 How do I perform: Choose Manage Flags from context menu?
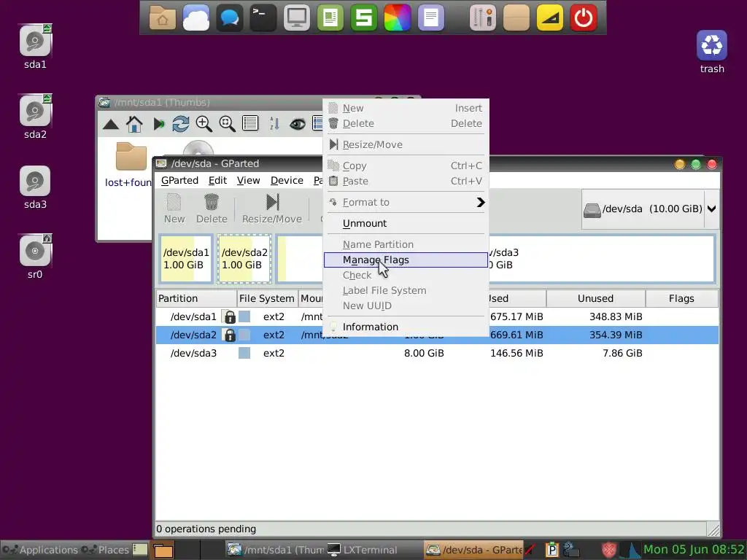(x=406, y=260)
